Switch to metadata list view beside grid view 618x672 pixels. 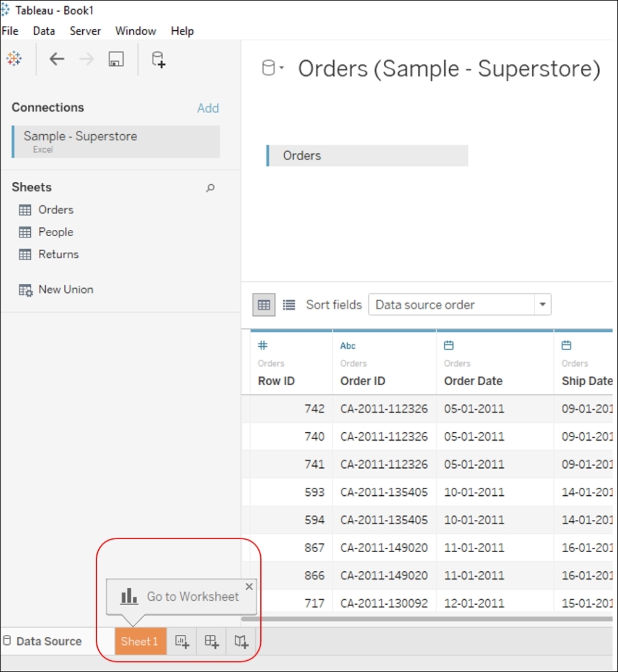pyautogui.click(x=289, y=304)
